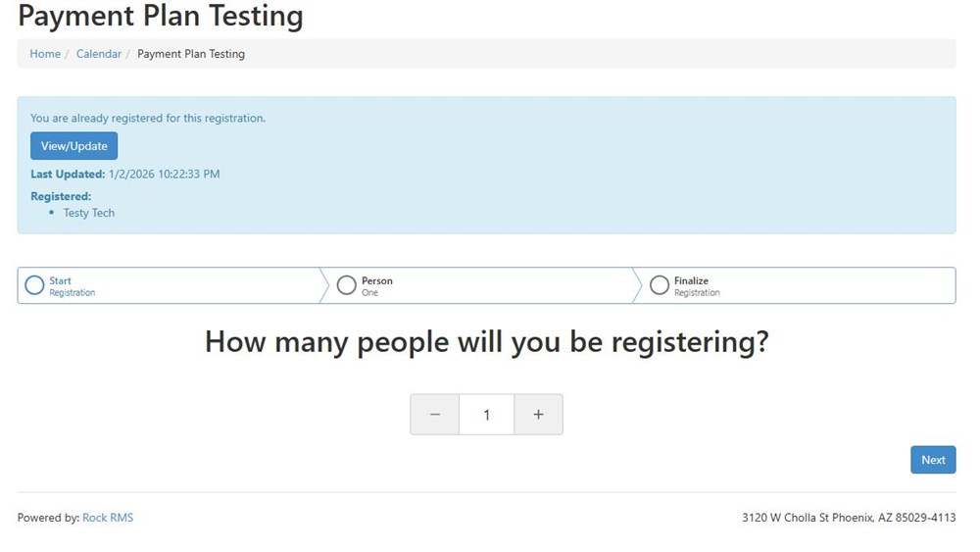Viewport: 980px width, 552px height.
Task: Click the Person step circle icon
Action: click(346, 285)
